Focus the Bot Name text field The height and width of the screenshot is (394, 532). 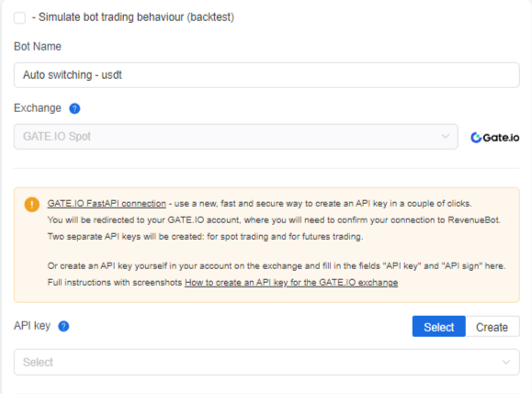[266, 75]
